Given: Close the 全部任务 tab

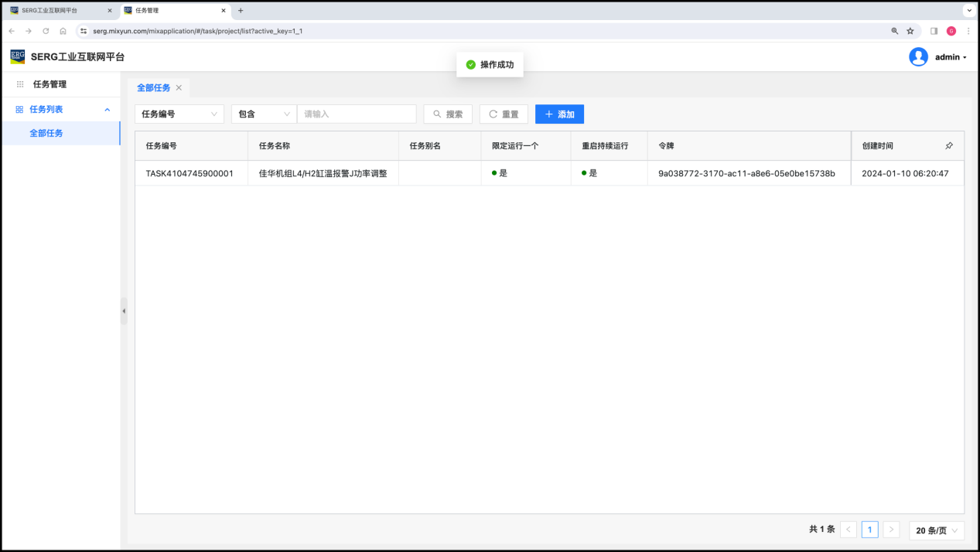Looking at the screenshot, I should pos(179,88).
